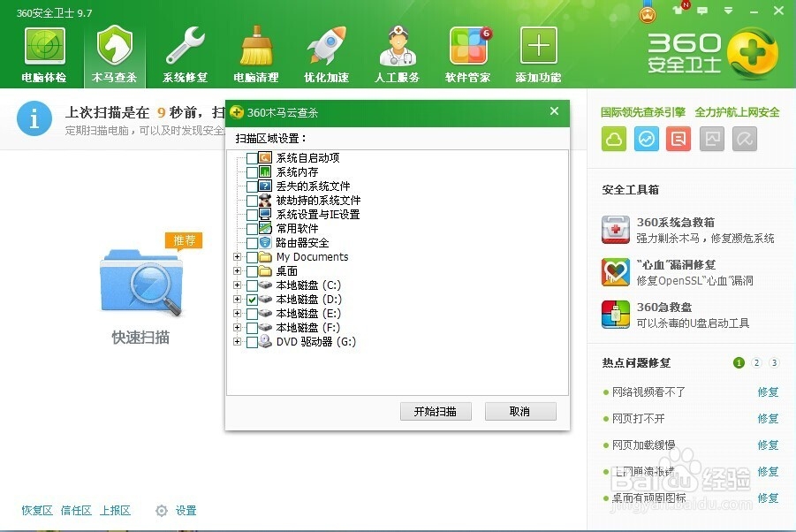Screen dimensions: 796x532
Task: Check 本地磁盘 (C:) checkbox
Action: pos(252,285)
